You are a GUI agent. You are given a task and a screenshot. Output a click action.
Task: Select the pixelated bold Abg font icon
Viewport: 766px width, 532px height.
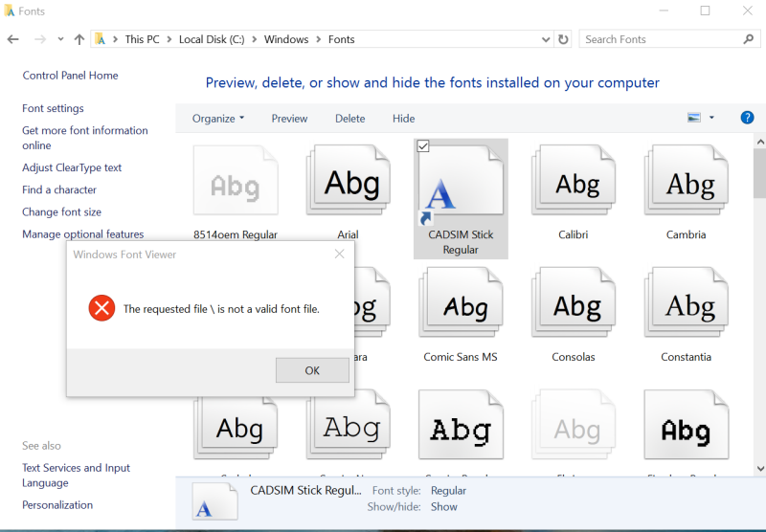pos(687,425)
